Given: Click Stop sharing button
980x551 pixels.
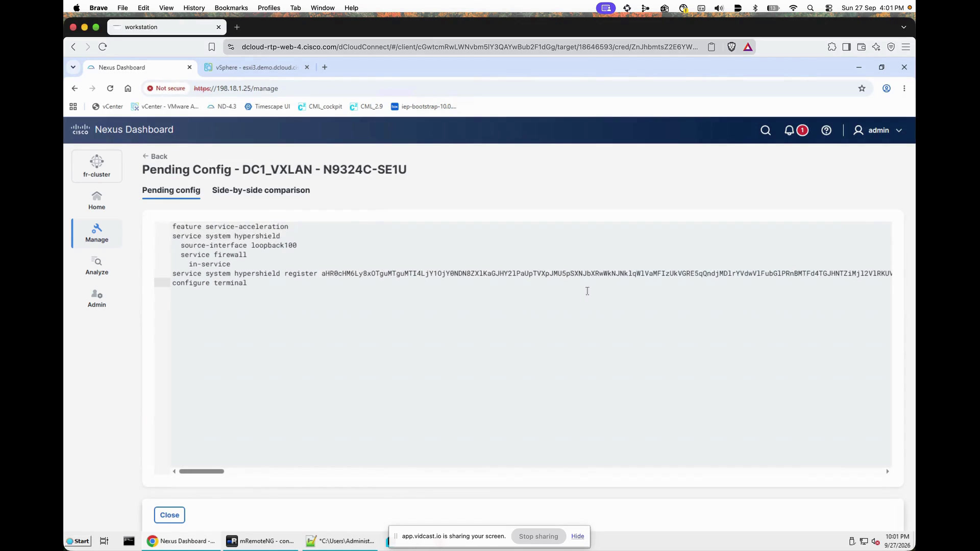Looking at the screenshot, I should point(538,536).
